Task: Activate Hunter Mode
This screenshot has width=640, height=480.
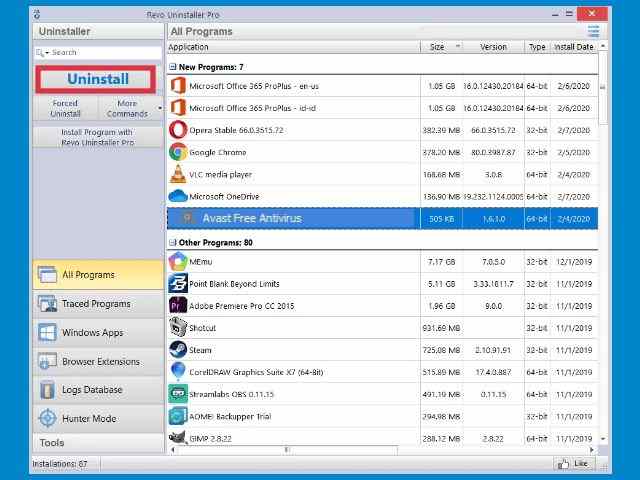Action: pyautogui.click(x=98, y=419)
